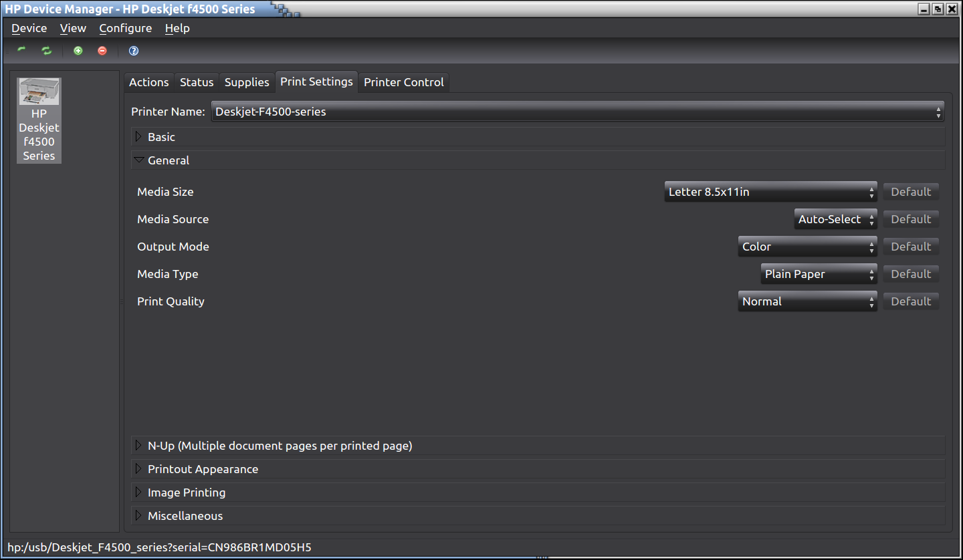This screenshot has width=963, height=560.
Task: Click the refresh device single-arrow icon
Action: click(x=22, y=51)
